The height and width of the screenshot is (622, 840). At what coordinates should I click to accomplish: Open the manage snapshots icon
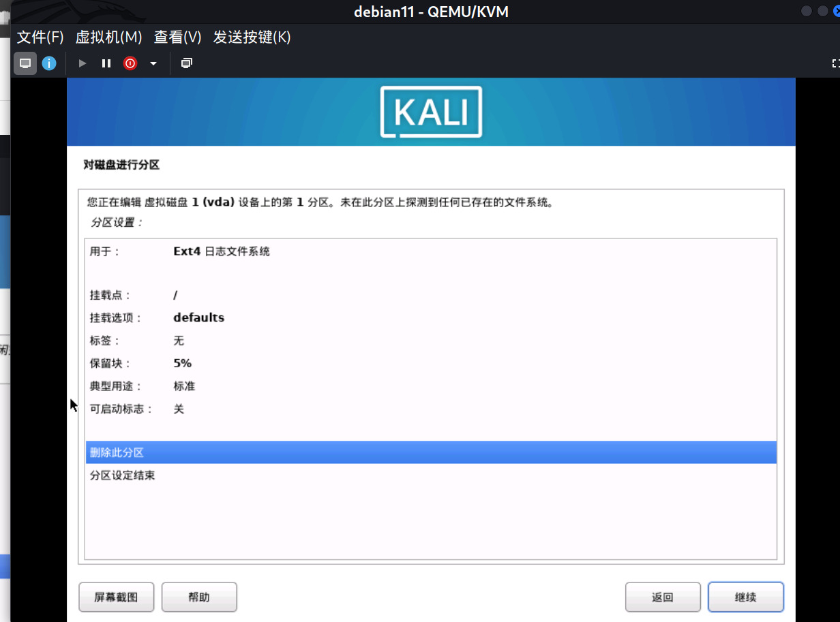tap(187, 63)
